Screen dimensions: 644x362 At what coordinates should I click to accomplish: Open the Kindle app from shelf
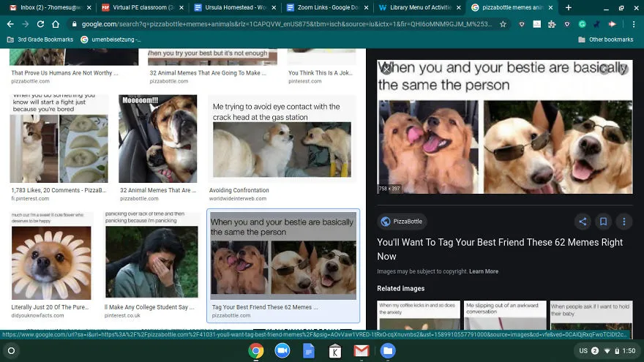click(x=334, y=351)
